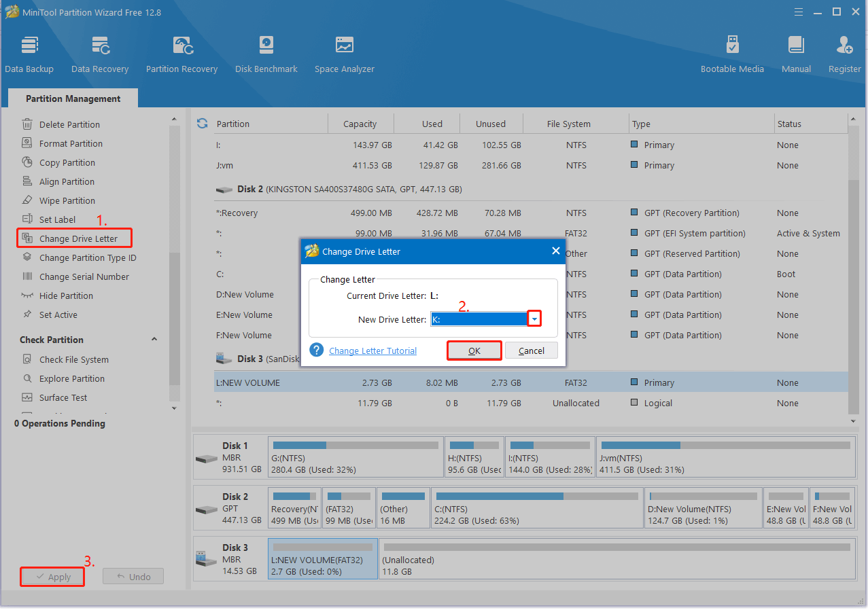Open the Manual
Image resolution: width=868 pixels, height=610 pixels.
click(x=796, y=54)
